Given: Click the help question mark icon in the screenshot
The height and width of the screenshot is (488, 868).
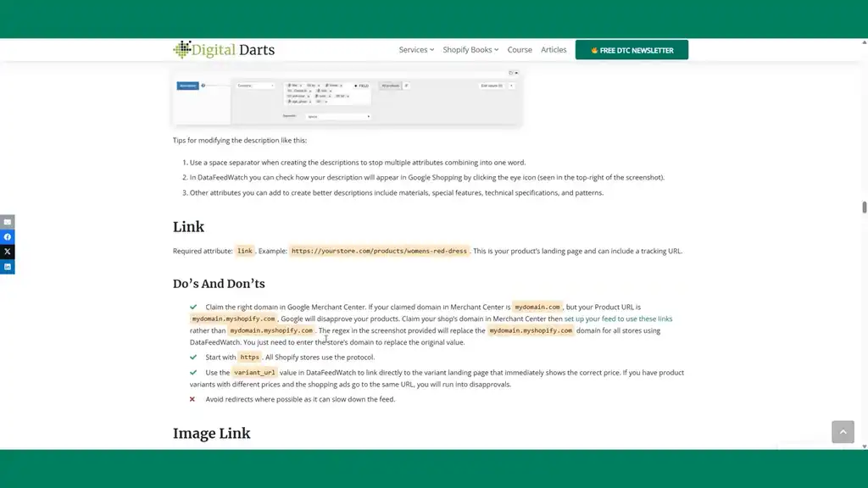Looking at the screenshot, I should coord(203,86).
